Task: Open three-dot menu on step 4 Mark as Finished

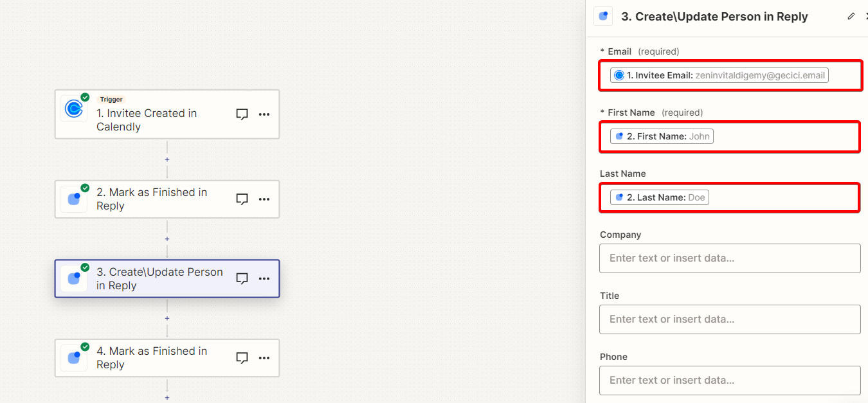Action: click(264, 358)
